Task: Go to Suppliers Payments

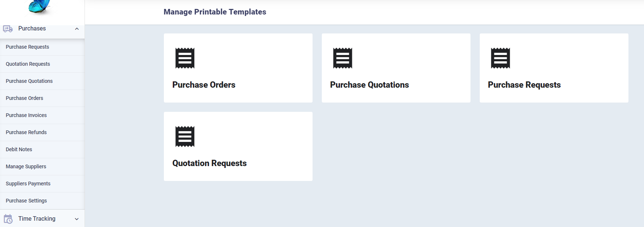Action: tap(28, 184)
